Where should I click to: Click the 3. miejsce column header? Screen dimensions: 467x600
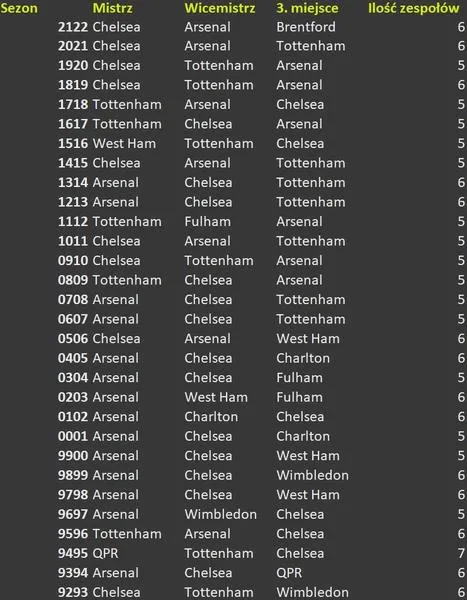(307, 8)
